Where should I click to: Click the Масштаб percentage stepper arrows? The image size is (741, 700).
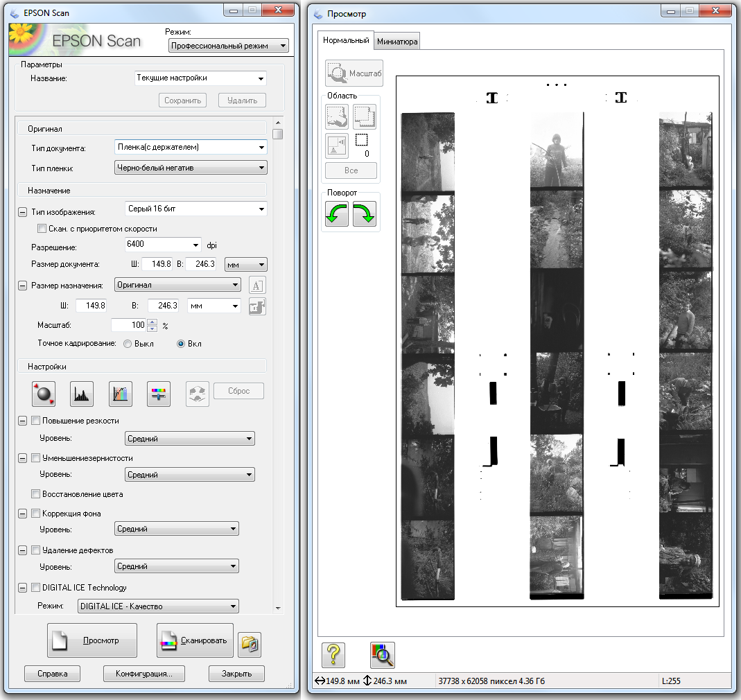pos(152,325)
